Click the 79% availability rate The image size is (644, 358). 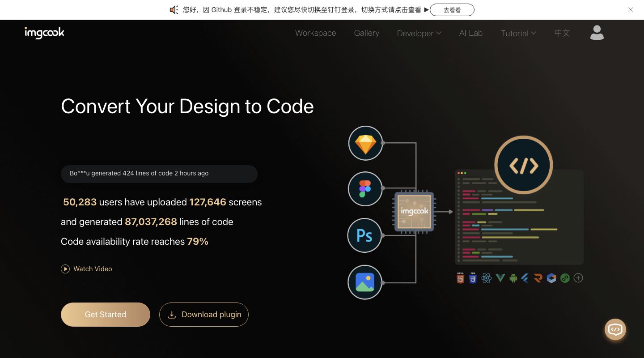click(198, 242)
